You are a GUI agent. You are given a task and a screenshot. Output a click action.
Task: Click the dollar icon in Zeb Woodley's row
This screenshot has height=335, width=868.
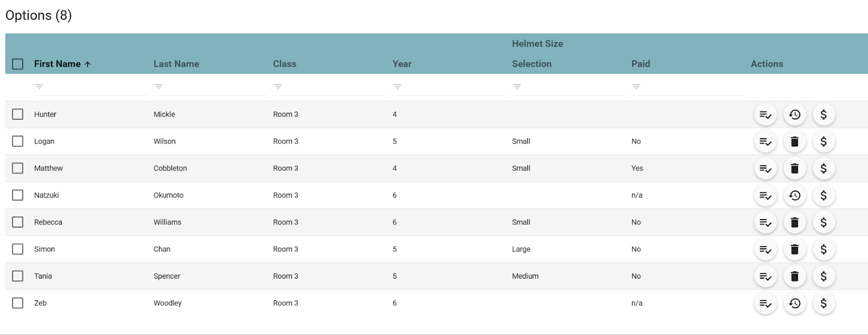coord(824,304)
